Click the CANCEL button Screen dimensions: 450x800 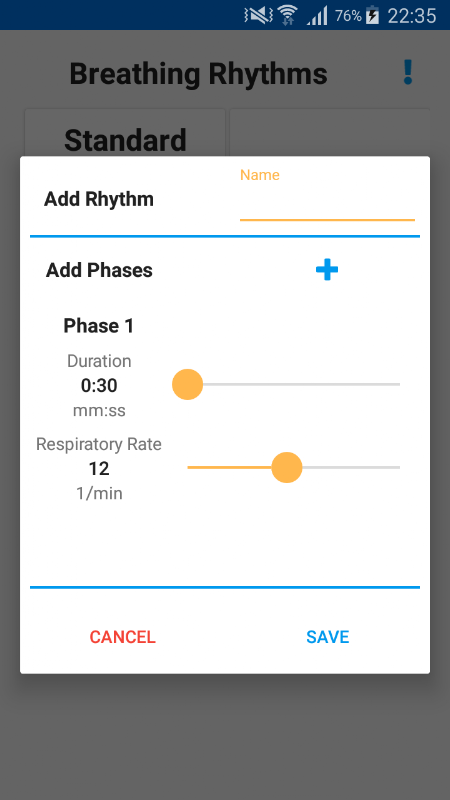tap(122, 637)
